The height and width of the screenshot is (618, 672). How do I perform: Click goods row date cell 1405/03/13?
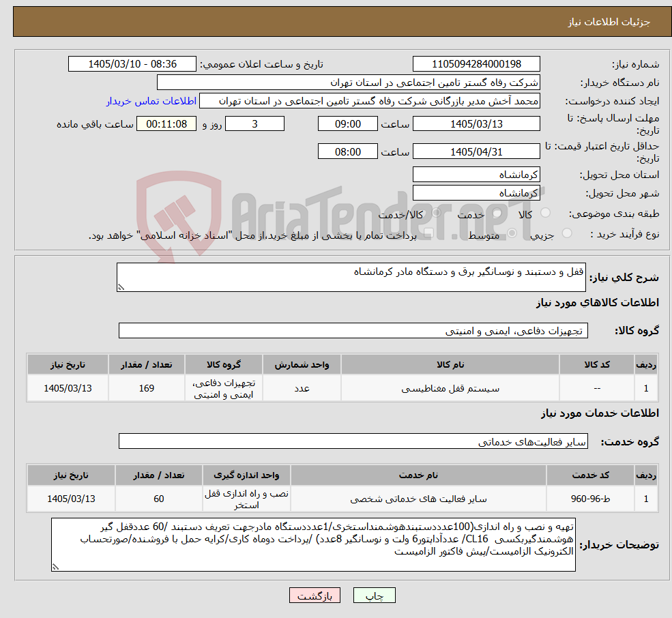[x=68, y=388]
